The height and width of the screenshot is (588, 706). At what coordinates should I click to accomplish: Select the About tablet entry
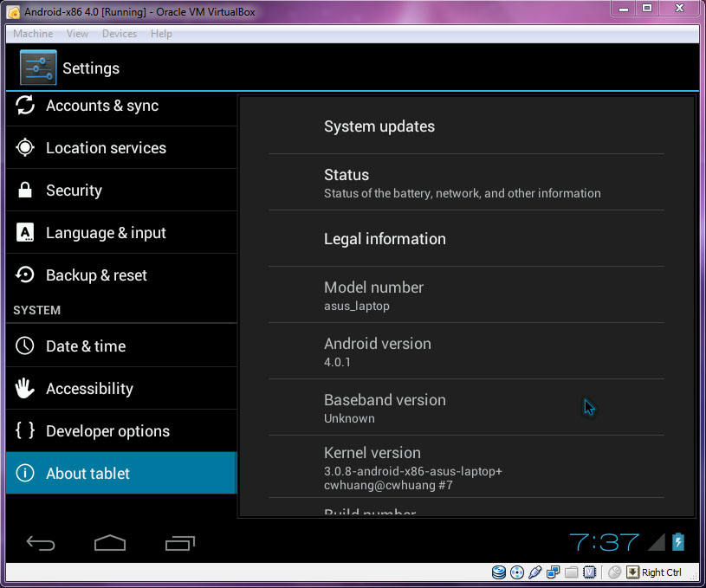point(121,473)
